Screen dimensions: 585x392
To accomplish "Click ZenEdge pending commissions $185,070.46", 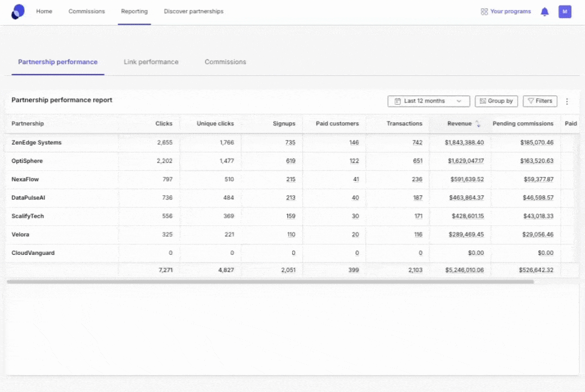I will 537,143.
